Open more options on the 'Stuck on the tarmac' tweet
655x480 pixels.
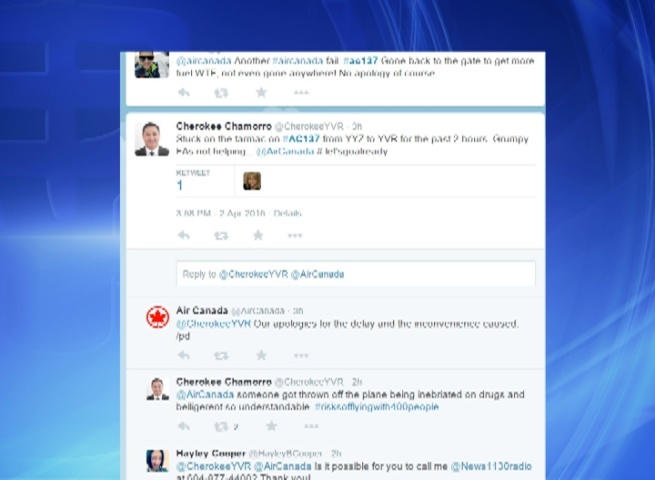point(295,236)
